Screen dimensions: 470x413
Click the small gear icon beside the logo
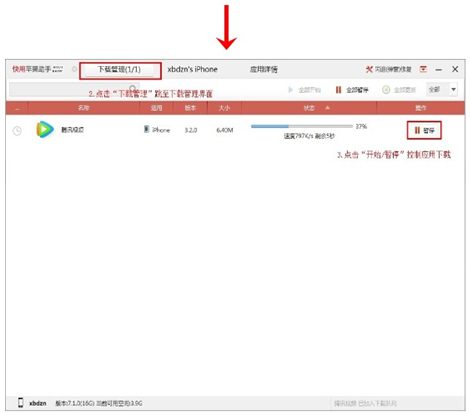click(74, 69)
